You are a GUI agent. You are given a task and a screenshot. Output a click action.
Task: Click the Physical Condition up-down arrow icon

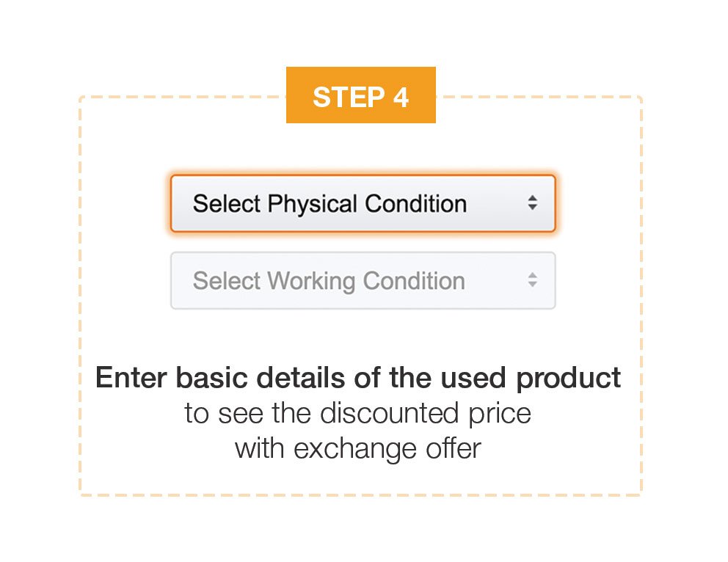[533, 204]
